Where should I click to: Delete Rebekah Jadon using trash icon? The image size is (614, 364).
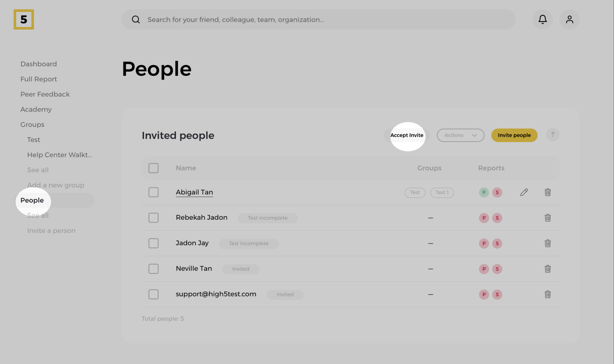[548, 218]
